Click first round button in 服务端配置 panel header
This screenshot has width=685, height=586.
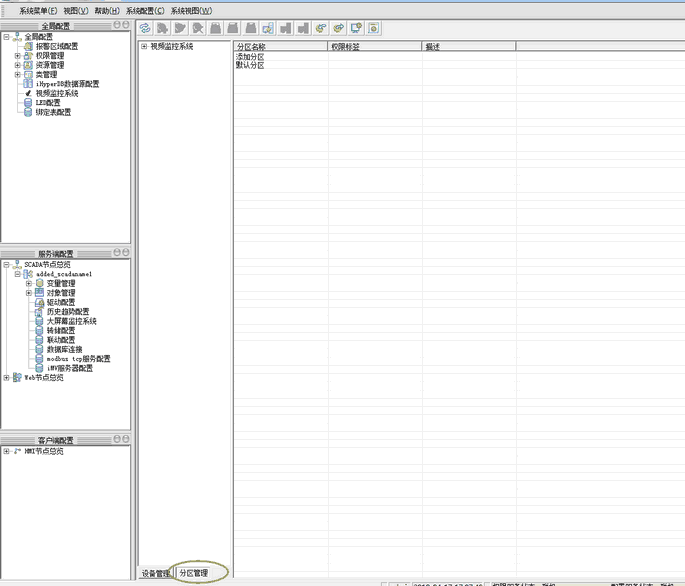117,253
